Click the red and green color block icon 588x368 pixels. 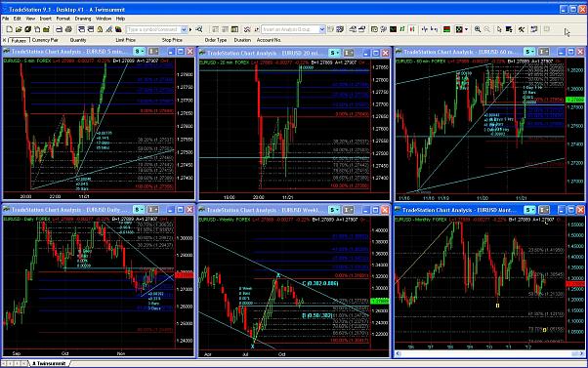coord(446,29)
